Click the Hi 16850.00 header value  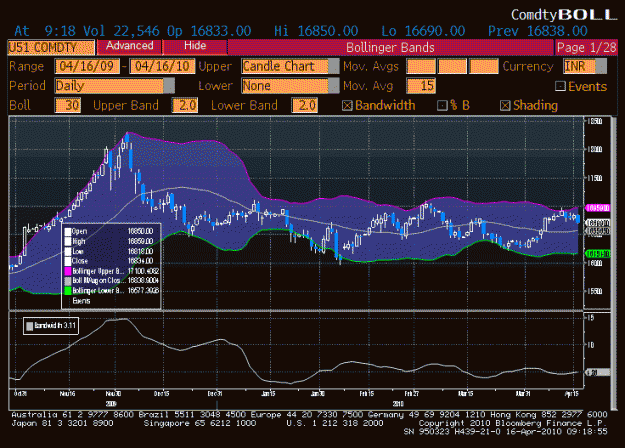pos(316,31)
